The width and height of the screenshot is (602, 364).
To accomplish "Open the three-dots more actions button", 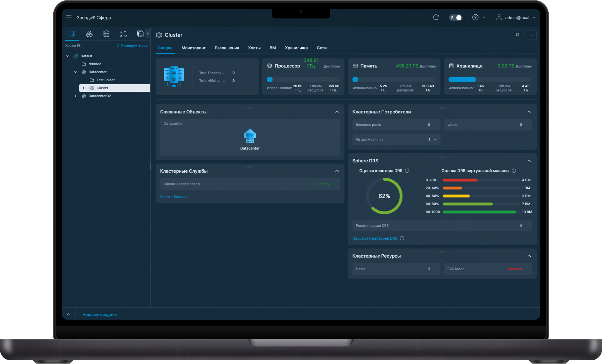I will pos(532,35).
